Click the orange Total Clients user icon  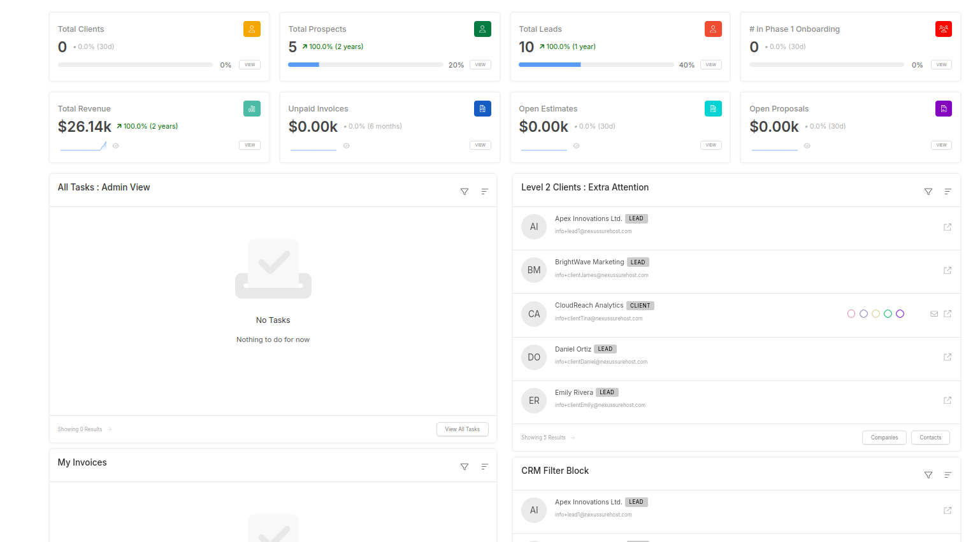(252, 29)
